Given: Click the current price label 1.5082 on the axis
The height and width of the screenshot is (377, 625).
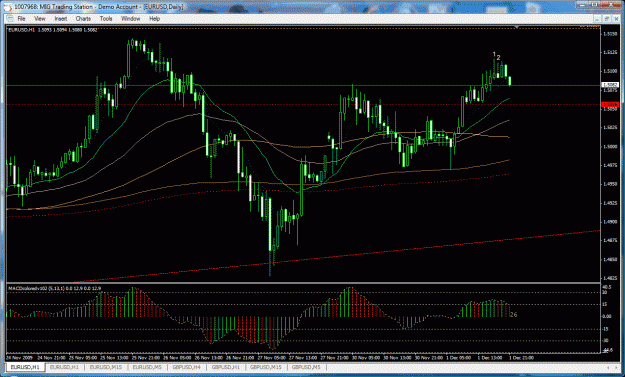Looking at the screenshot, I should pos(610,85).
